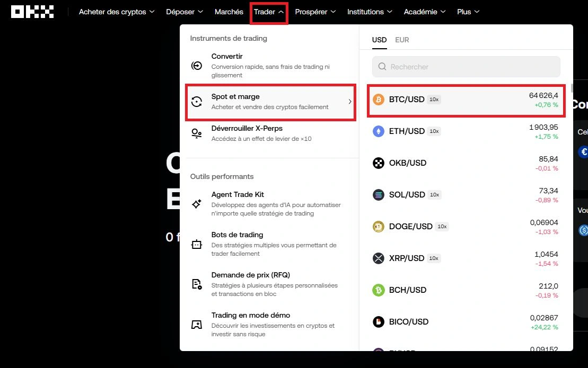588x368 pixels.
Task: Open the Marchés menu item
Action: [x=229, y=12]
